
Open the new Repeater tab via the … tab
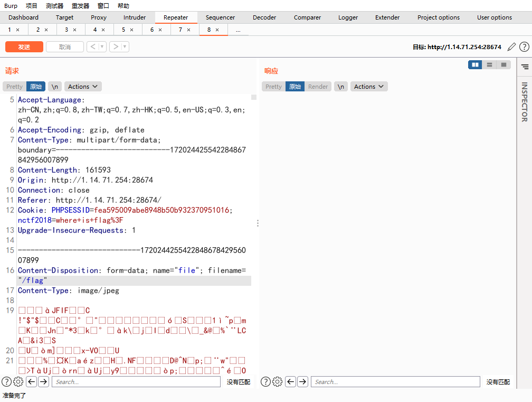click(238, 30)
